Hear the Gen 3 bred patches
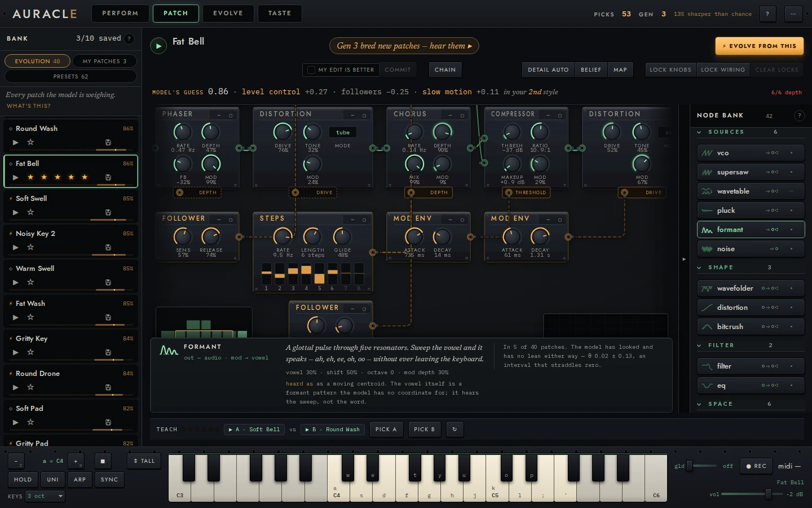The image size is (812, 508). click(404, 46)
